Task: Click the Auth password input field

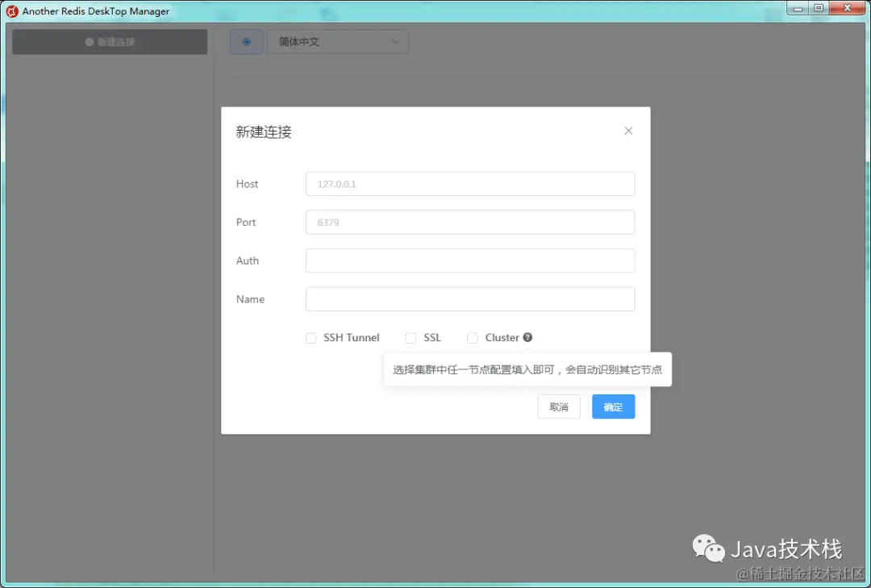Action: pyautogui.click(x=470, y=261)
